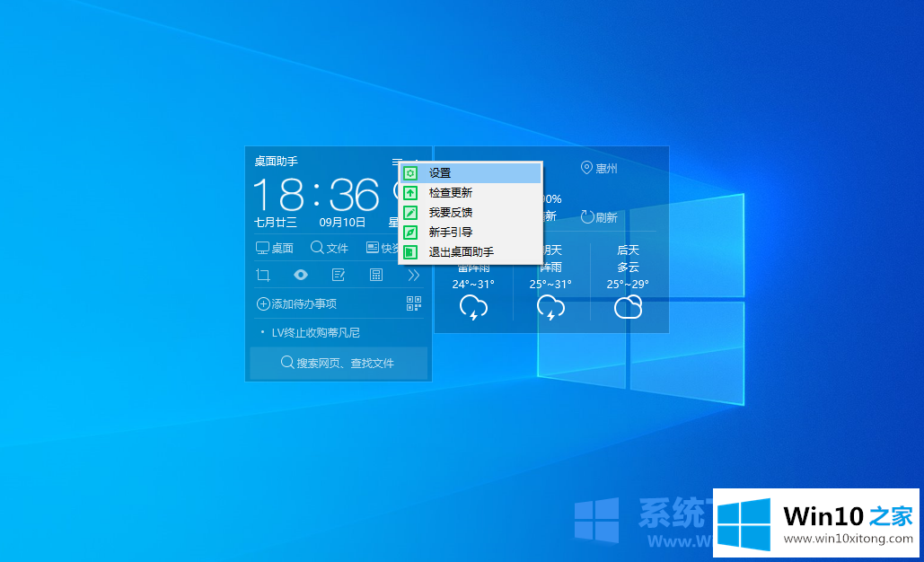Expand more tools double-chevron

[414, 275]
